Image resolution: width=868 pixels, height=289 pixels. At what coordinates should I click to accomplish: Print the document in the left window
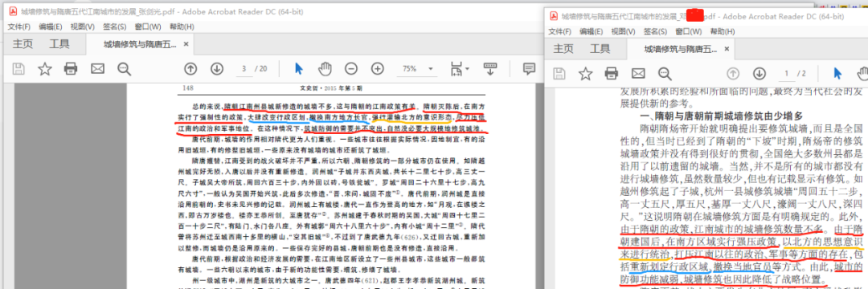tap(71, 68)
